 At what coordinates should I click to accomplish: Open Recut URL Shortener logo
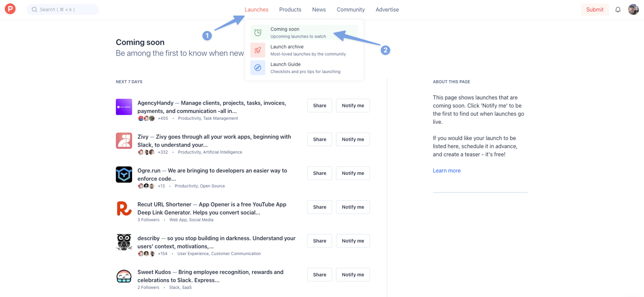tap(124, 208)
